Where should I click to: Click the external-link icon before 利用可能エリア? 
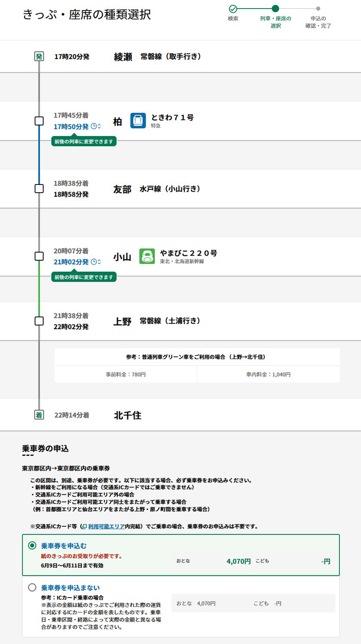click(84, 526)
